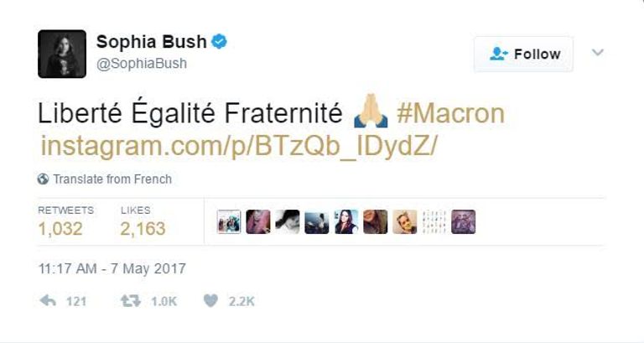Click the fifth liker avatar thumbnail

pos(346,221)
